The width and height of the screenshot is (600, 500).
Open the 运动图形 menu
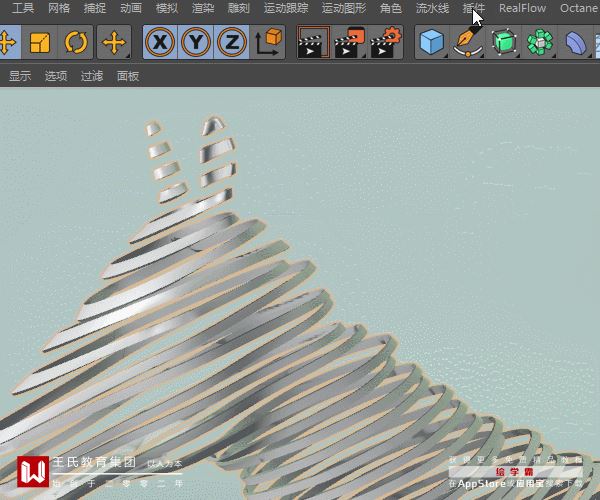pos(344,8)
